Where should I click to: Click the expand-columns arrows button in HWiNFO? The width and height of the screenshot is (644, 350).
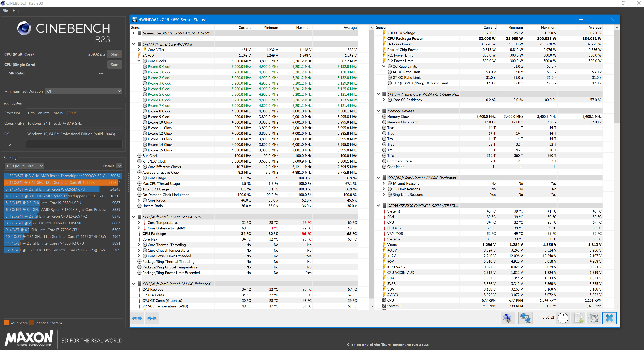pos(137,318)
